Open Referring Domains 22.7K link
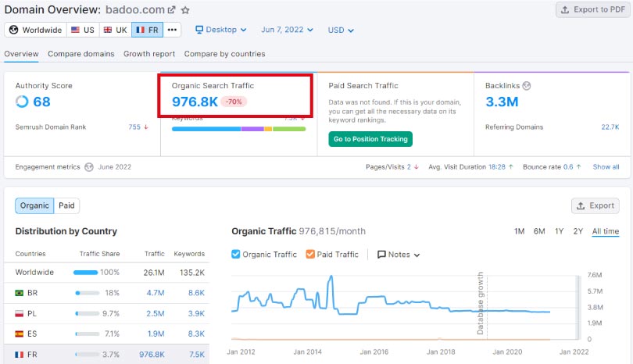The image size is (633, 364). click(x=610, y=127)
